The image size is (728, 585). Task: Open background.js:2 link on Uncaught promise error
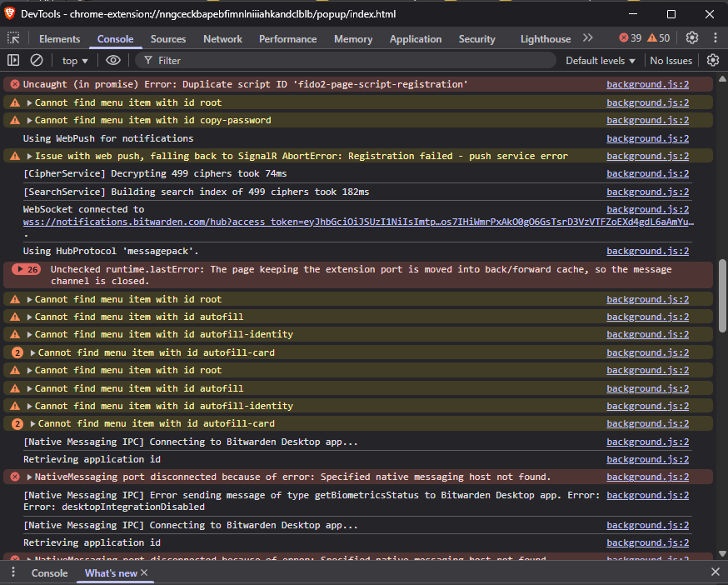tap(648, 84)
